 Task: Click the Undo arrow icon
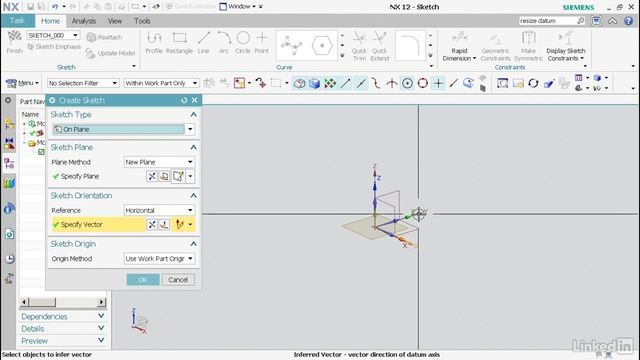click(x=55, y=7)
